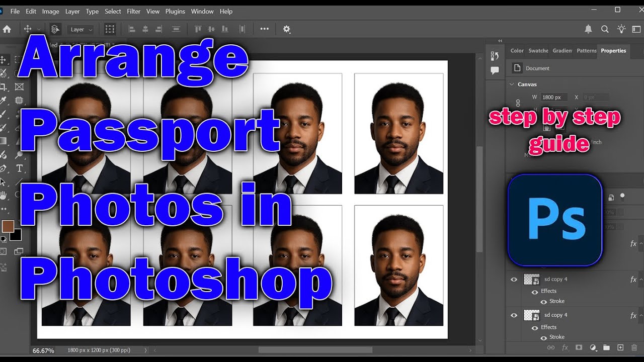
Task: Open the File menu
Action: [x=15, y=11]
